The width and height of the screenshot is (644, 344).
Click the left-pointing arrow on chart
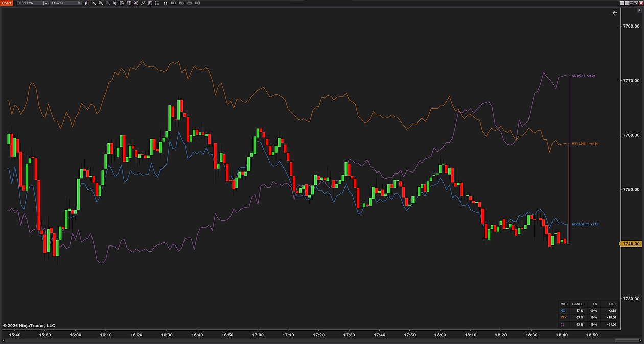[x=615, y=13]
